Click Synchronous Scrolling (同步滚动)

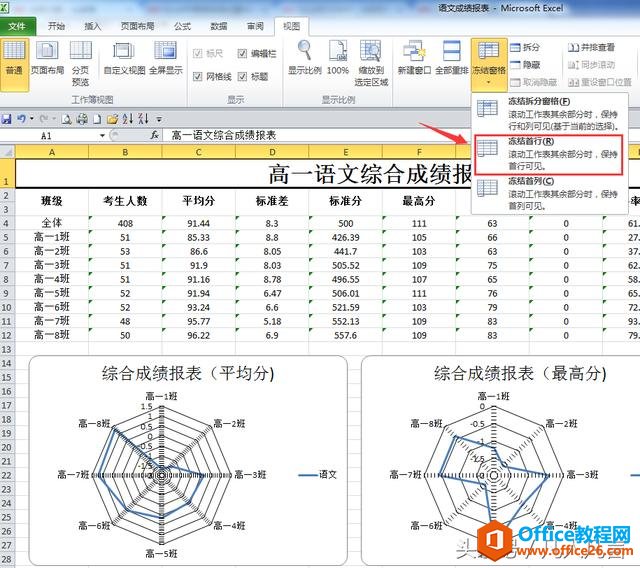click(591, 65)
